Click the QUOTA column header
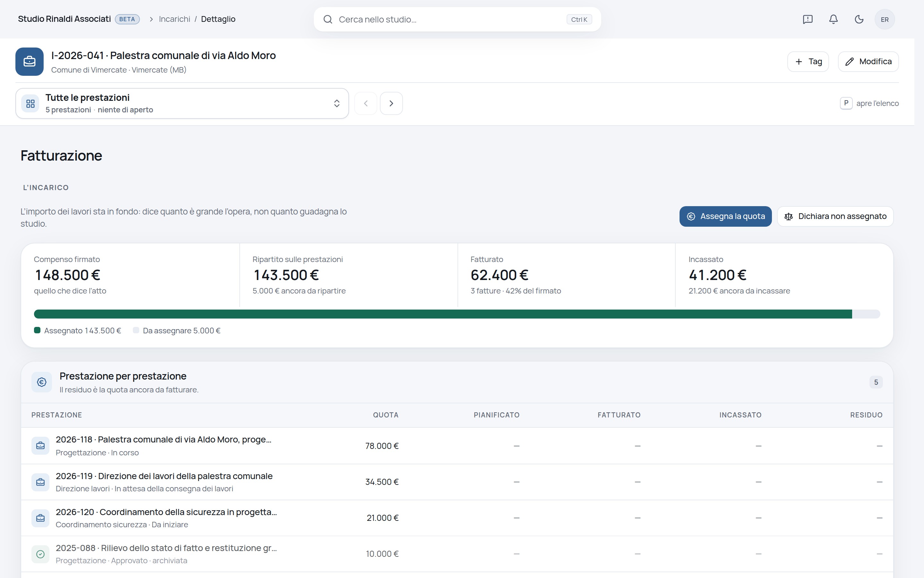This screenshot has width=924, height=578. 386,415
